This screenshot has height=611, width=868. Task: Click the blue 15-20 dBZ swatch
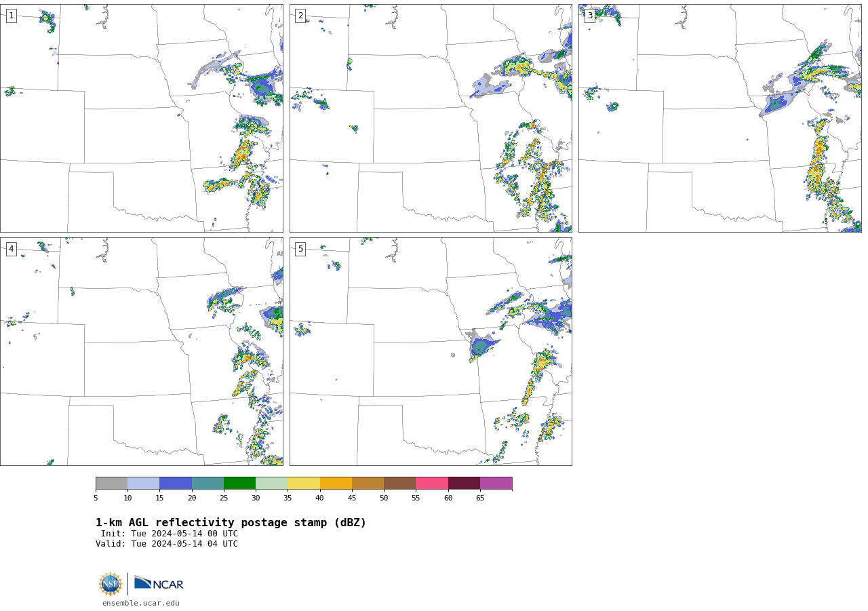[x=176, y=483]
